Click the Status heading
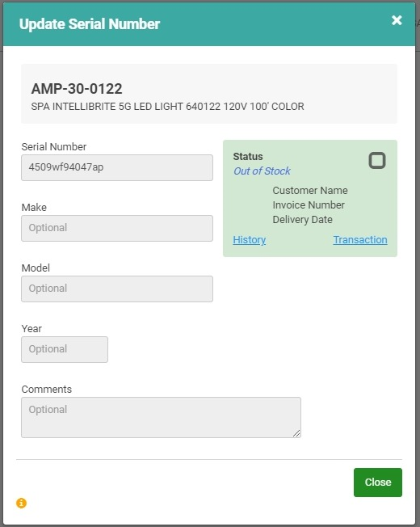This screenshot has height=527, width=420. tap(248, 157)
